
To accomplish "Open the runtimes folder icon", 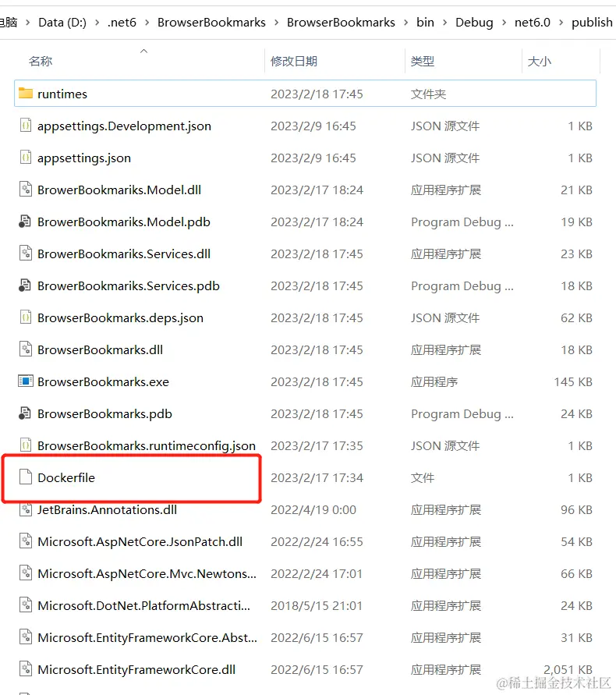I will pyautogui.click(x=26, y=94).
